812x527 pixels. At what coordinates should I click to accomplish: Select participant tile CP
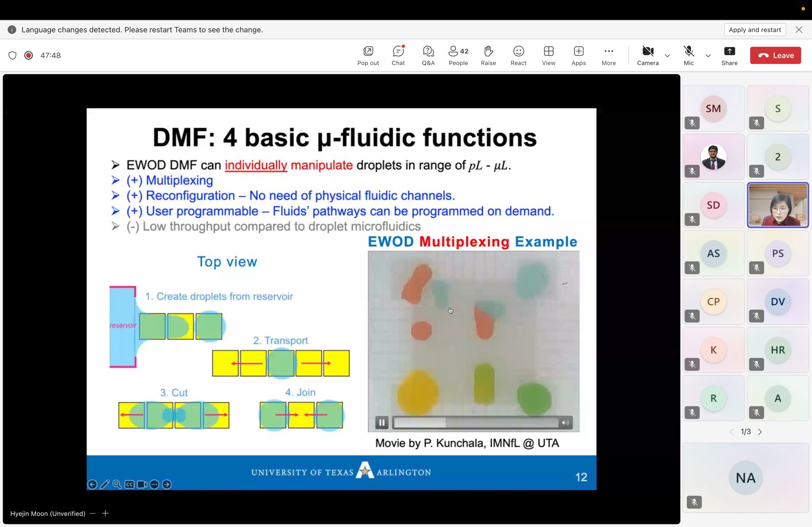[x=713, y=301]
